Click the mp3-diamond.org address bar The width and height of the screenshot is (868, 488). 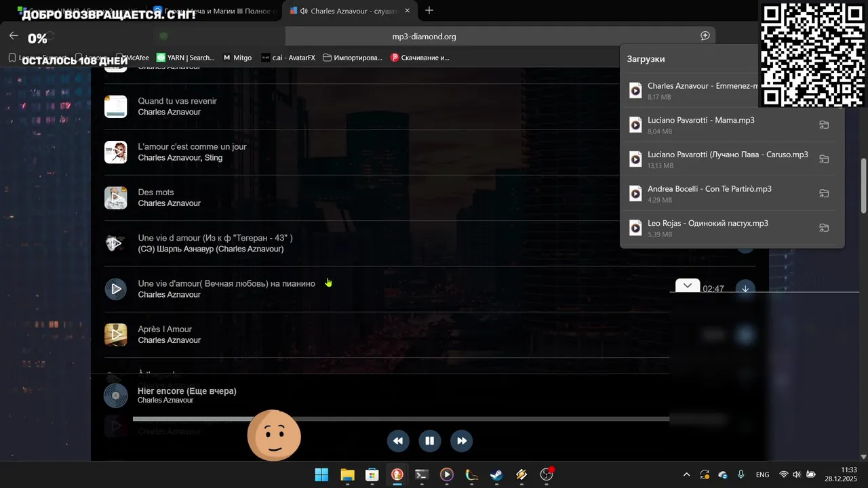pyautogui.click(x=424, y=37)
